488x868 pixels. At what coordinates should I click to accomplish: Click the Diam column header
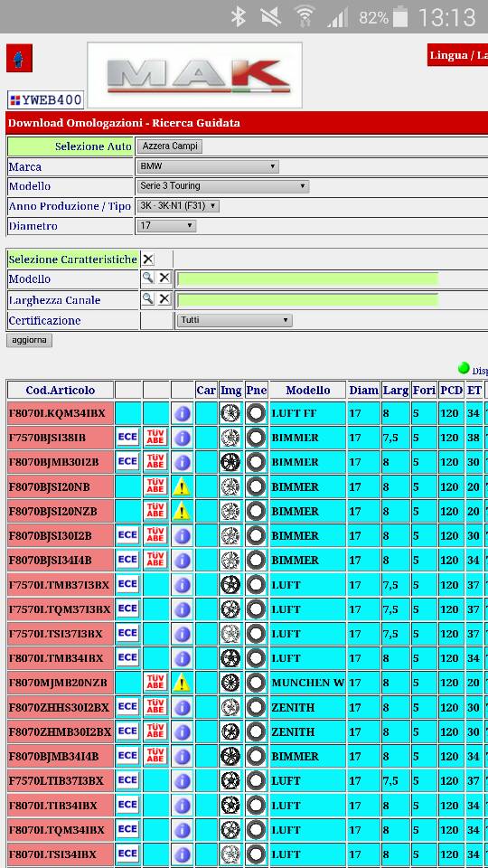[363, 391]
